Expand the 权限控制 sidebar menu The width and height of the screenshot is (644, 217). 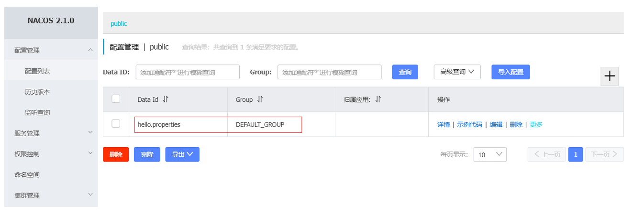click(90, 153)
